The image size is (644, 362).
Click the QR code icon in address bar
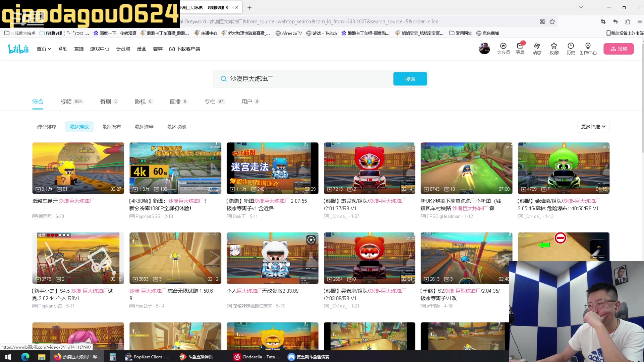coord(543,21)
